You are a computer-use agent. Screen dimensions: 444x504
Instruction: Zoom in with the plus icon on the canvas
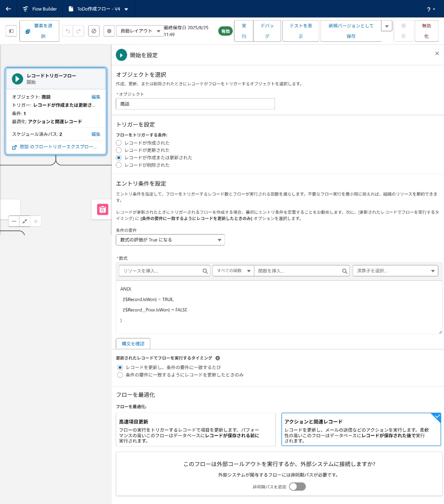click(x=36, y=221)
